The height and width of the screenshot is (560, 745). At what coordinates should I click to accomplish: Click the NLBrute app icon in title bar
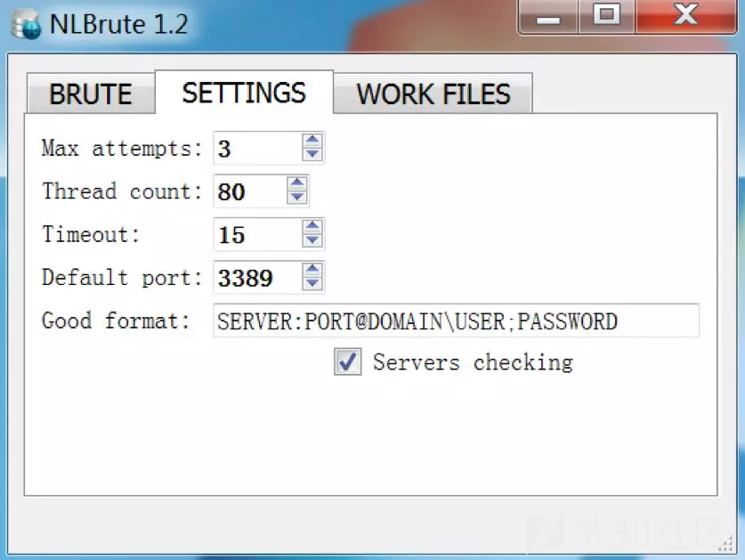point(25,24)
